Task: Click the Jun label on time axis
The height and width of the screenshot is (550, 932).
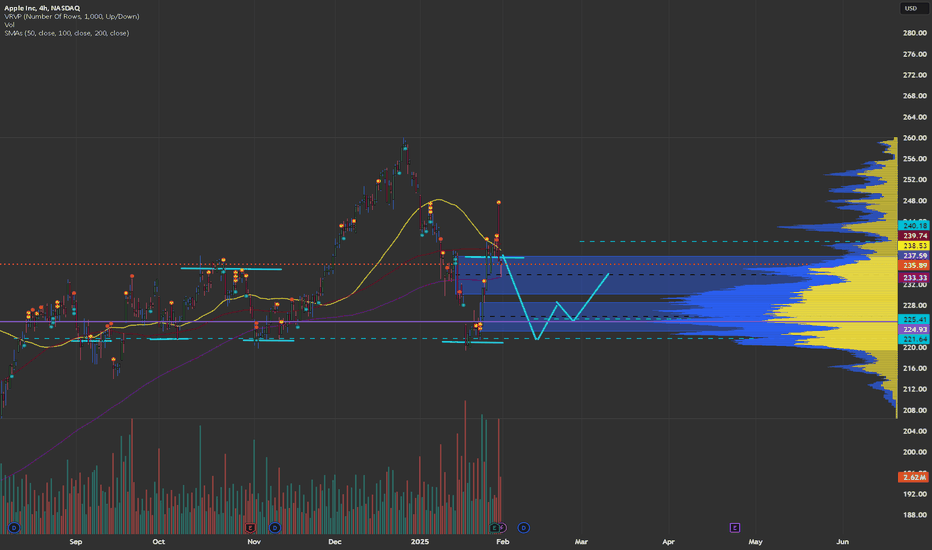Action: (843, 542)
